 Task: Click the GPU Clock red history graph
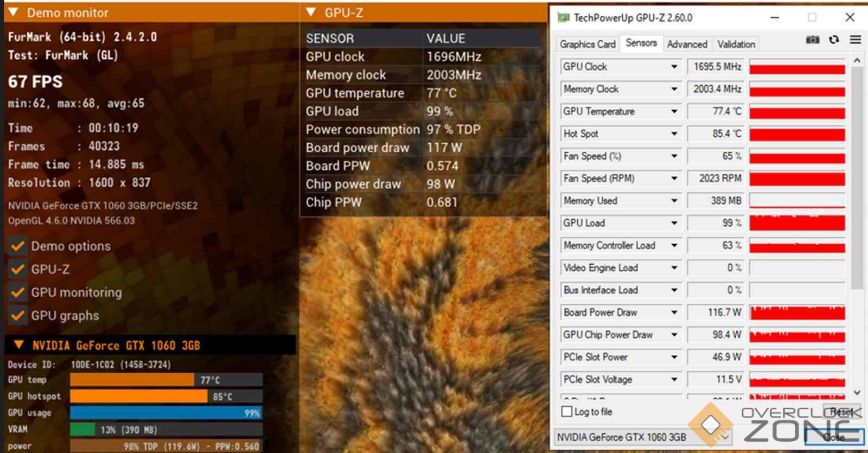[x=797, y=67]
